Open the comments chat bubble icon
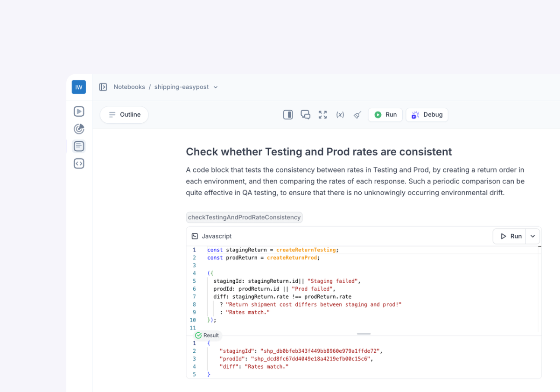The height and width of the screenshot is (392, 560). click(306, 115)
